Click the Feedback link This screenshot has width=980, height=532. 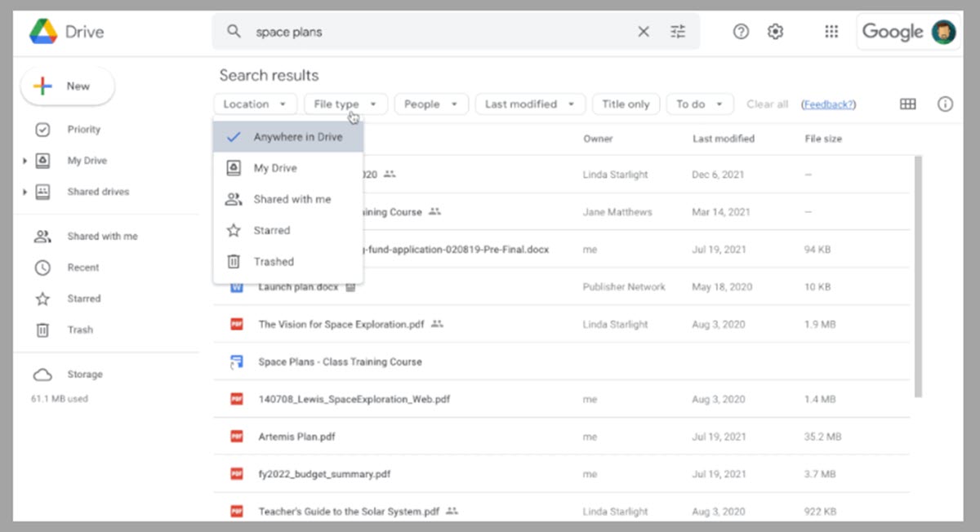pyautogui.click(x=828, y=104)
